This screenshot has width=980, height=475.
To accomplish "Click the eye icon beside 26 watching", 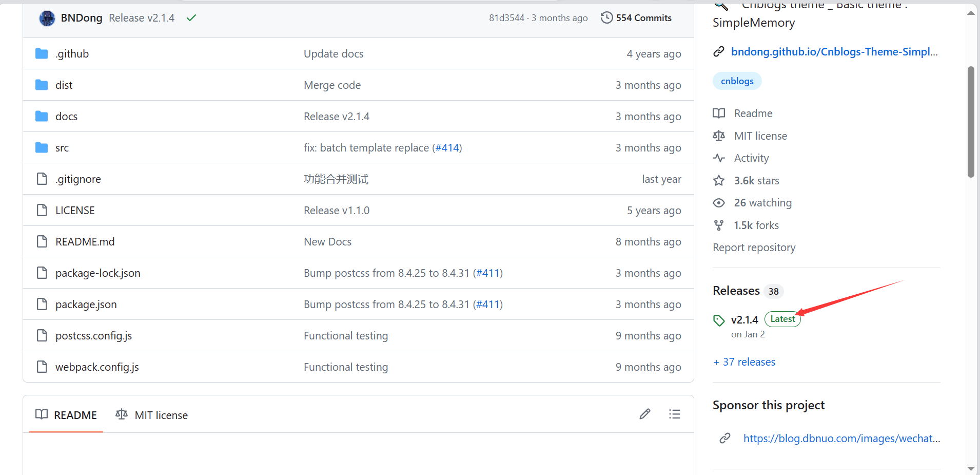I will click(x=719, y=203).
